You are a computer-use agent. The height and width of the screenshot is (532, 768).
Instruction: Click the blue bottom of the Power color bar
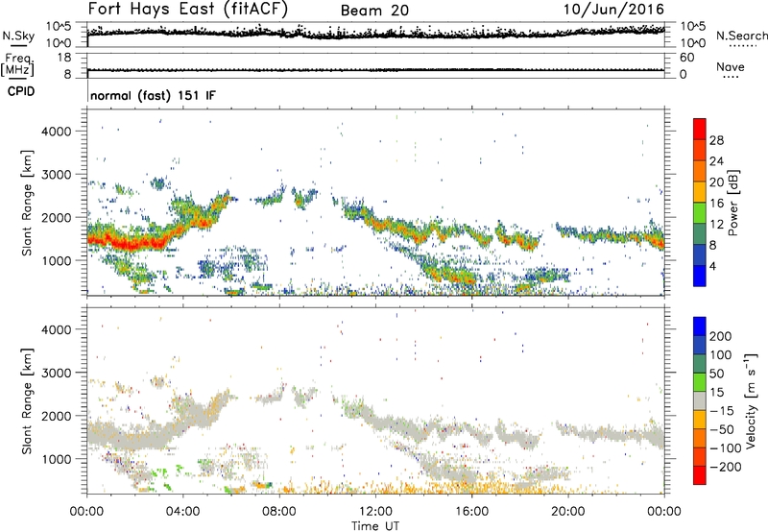(700, 276)
